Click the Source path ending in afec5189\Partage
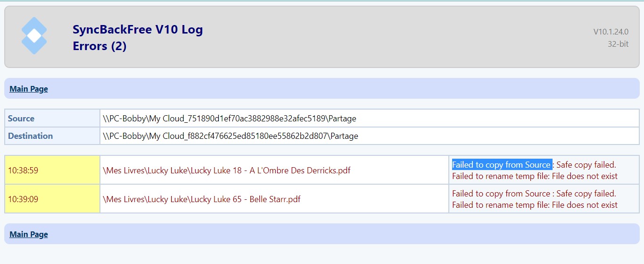This screenshot has width=644, height=264. click(x=229, y=119)
